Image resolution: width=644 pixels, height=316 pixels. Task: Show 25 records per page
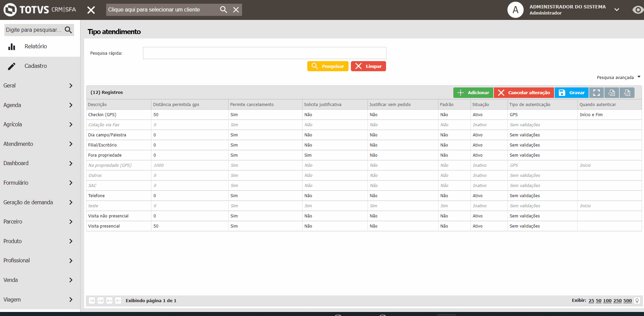click(x=591, y=300)
